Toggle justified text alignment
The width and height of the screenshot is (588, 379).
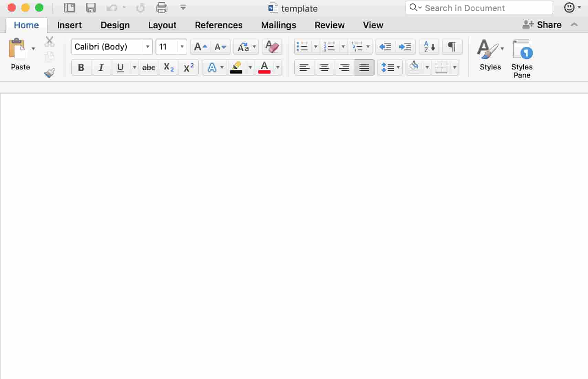pos(364,67)
